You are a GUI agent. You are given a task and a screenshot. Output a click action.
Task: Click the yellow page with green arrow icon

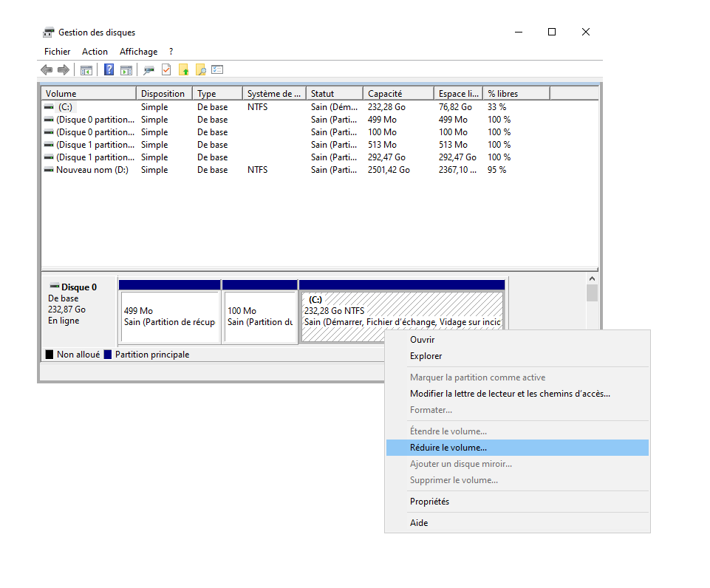click(x=183, y=70)
